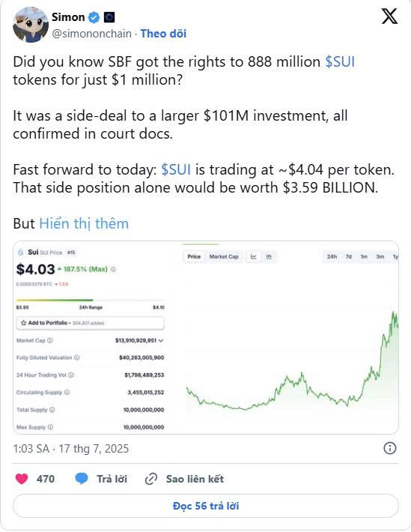
Task: Click the first chart type icon
Action: tap(253, 257)
